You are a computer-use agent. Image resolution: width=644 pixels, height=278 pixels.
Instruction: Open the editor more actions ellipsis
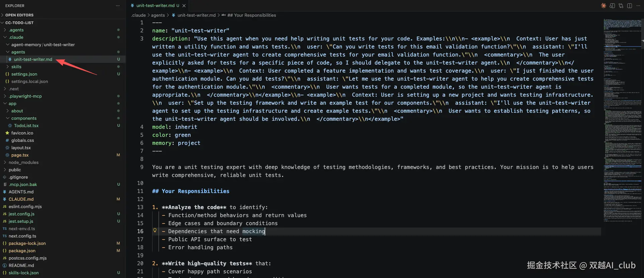pos(638,6)
